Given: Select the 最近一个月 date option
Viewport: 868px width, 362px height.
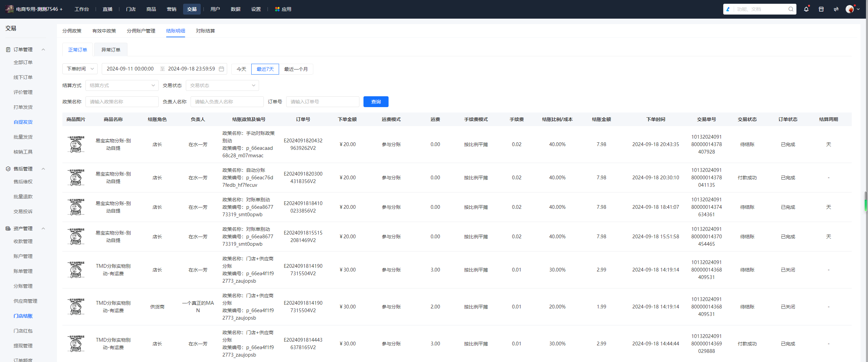Looking at the screenshot, I should [x=296, y=69].
